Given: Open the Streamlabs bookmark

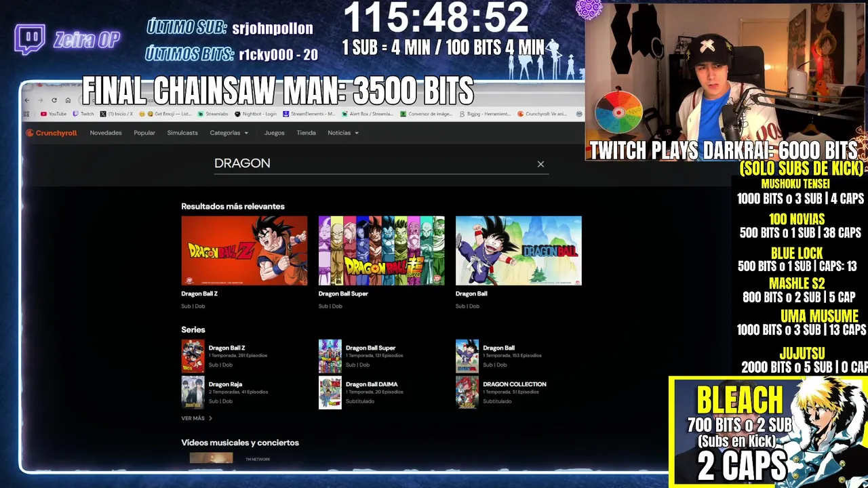Looking at the screenshot, I should click(x=213, y=114).
